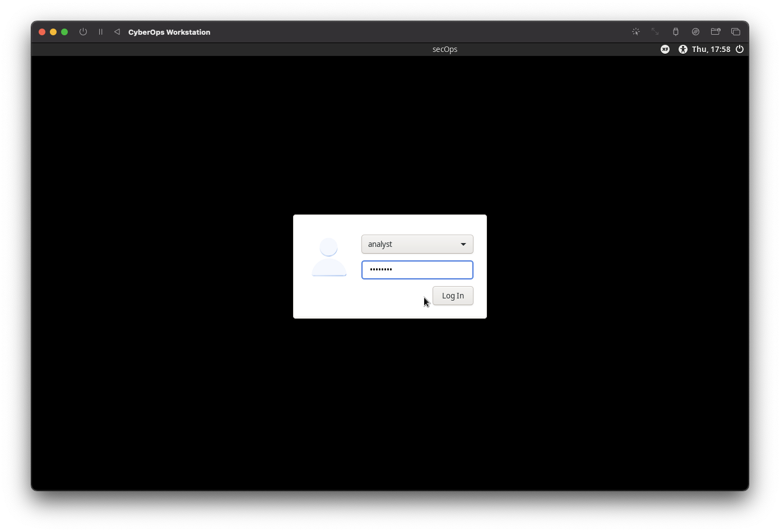Click the resize display arrows icon

pos(655,32)
